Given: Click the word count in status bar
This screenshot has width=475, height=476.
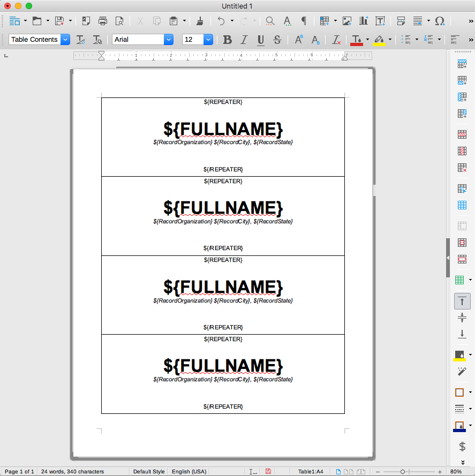Looking at the screenshot, I should pos(73,471).
